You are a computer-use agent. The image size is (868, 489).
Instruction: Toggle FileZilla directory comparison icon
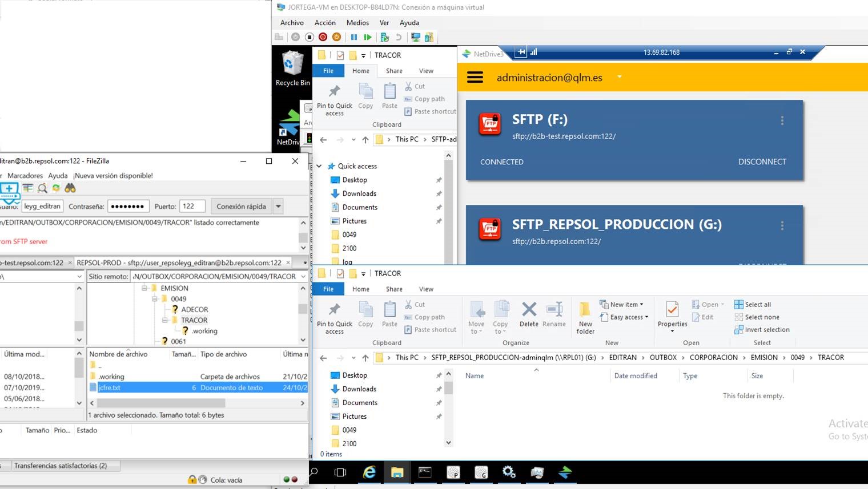click(x=28, y=188)
